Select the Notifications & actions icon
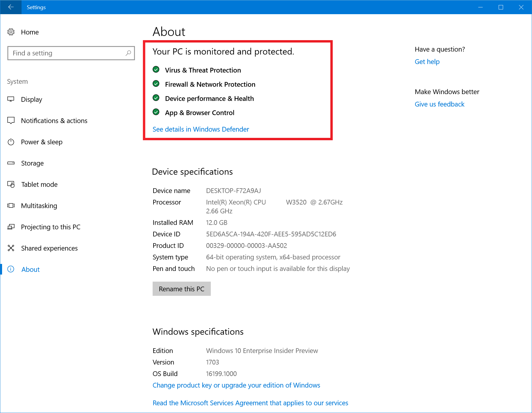 click(11, 120)
